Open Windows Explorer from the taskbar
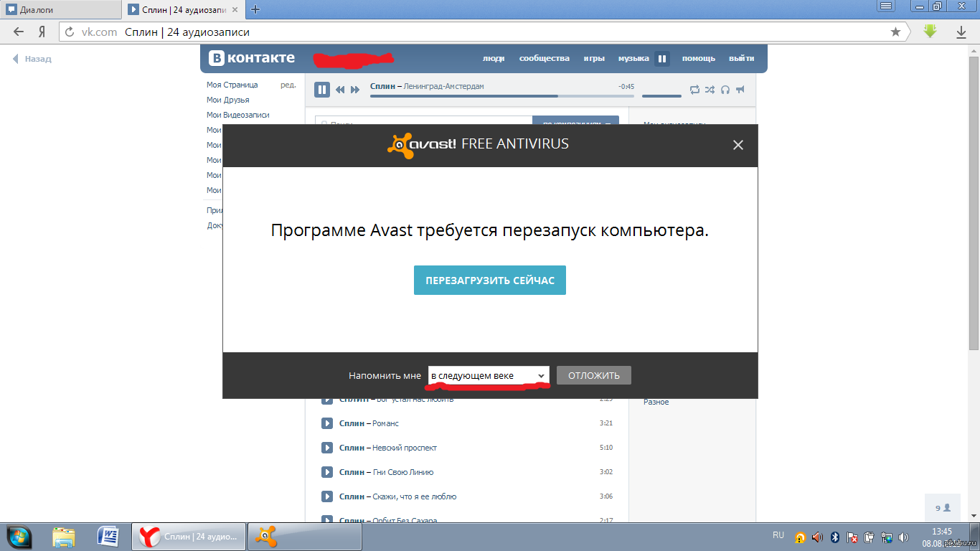This screenshot has width=980, height=551. (64, 537)
